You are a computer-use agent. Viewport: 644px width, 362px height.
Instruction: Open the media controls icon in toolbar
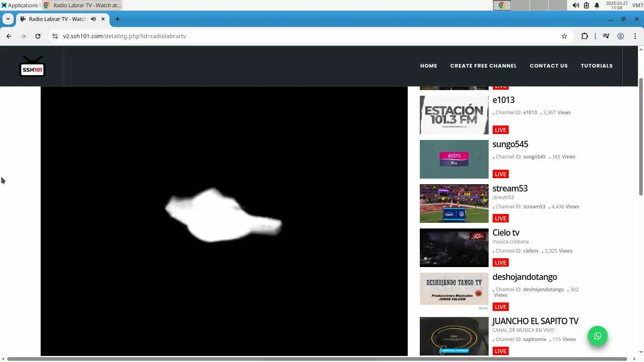point(606,36)
